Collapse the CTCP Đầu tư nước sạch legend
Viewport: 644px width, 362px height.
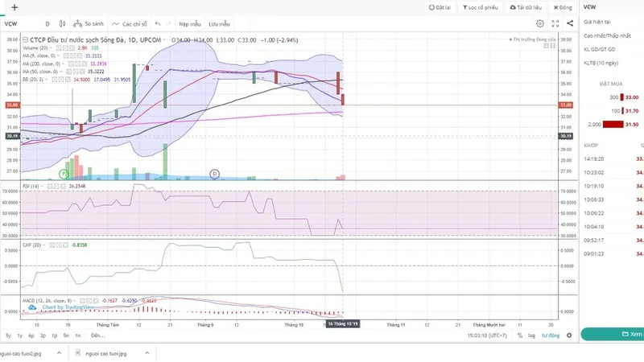(25, 39)
